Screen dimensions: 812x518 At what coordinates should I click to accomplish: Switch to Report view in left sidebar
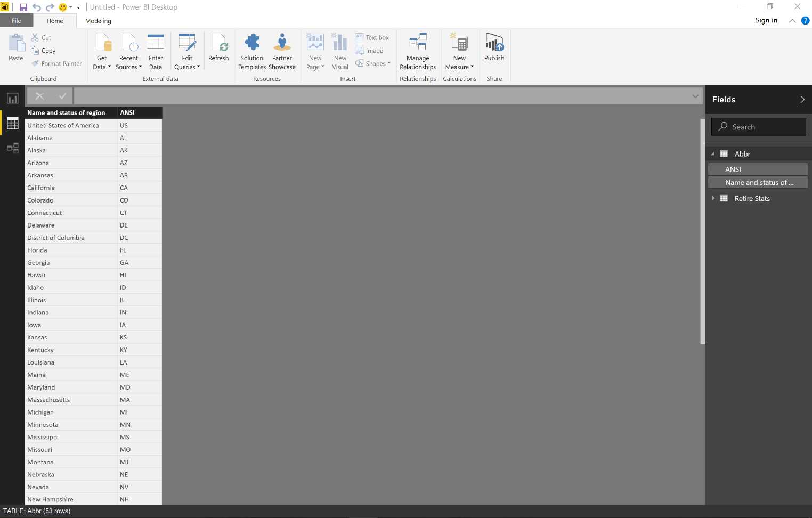(x=12, y=99)
